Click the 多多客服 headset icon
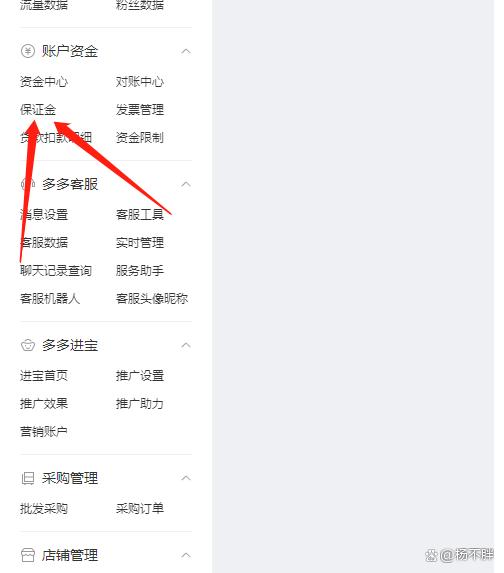 (x=28, y=184)
